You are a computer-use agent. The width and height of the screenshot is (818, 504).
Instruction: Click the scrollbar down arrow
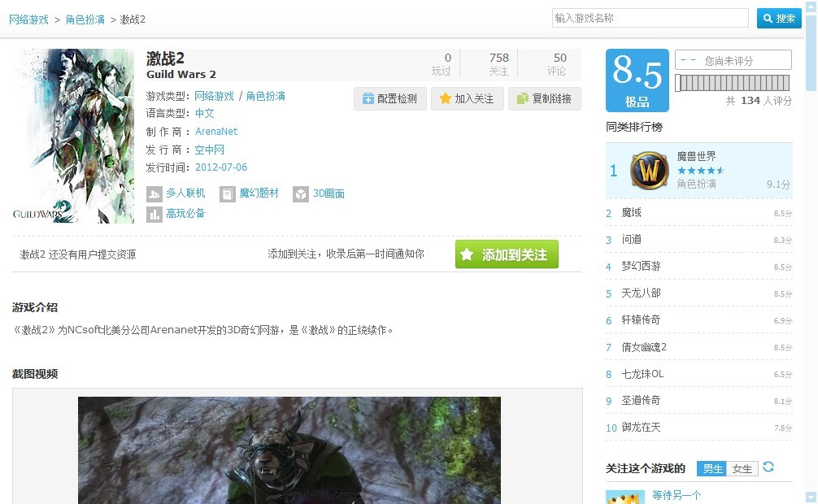(811, 497)
